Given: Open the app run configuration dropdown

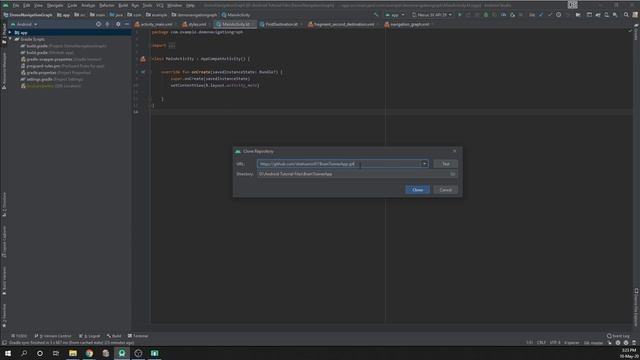Looking at the screenshot, I should pyautogui.click(x=395, y=15).
